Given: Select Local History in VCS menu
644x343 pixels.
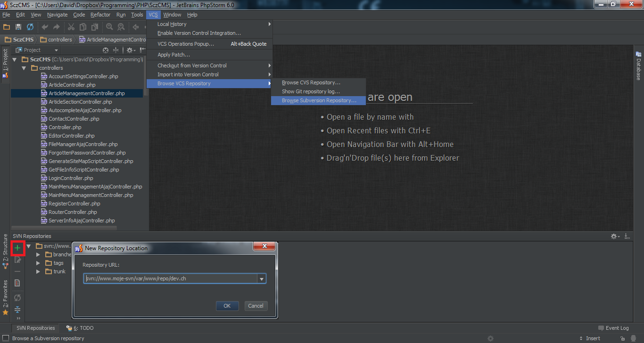Looking at the screenshot, I should (210, 24).
